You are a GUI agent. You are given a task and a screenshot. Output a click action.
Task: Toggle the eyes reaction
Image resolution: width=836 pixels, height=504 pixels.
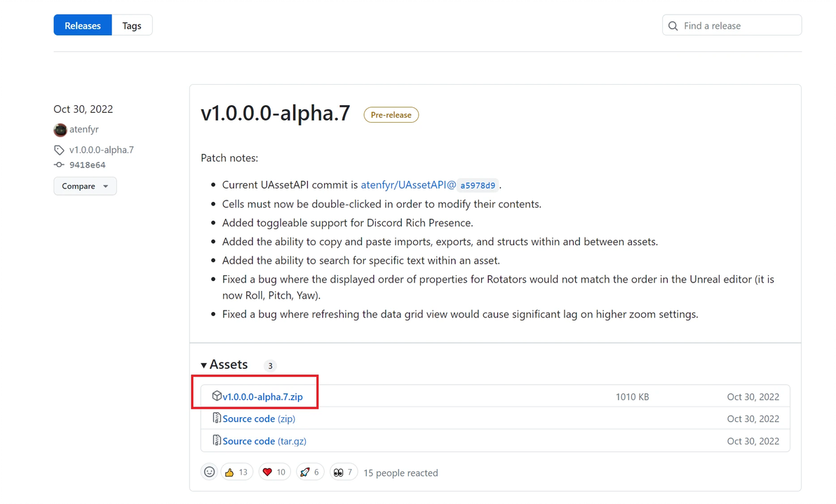coord(344,472)
